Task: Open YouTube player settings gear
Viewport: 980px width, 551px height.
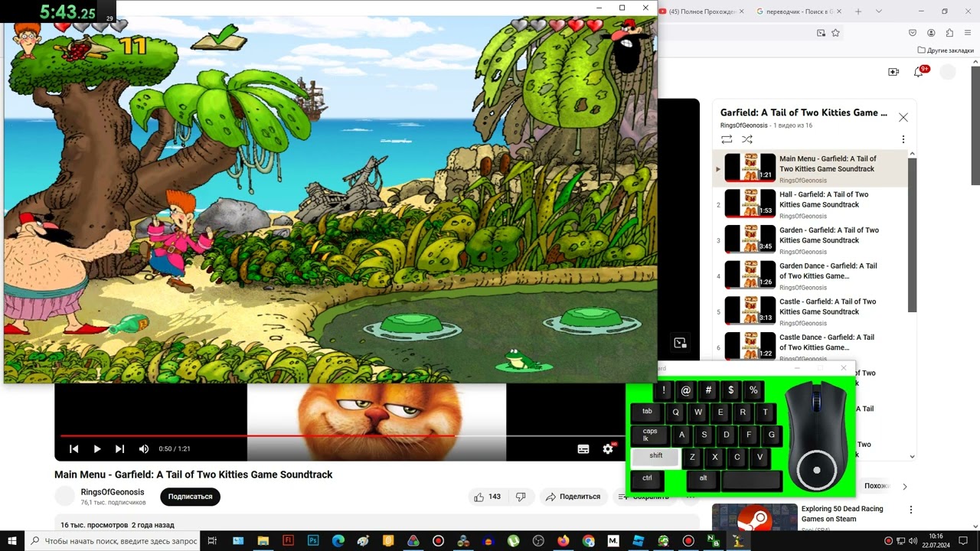Action: pyautogui.click(x=608, y=449)
